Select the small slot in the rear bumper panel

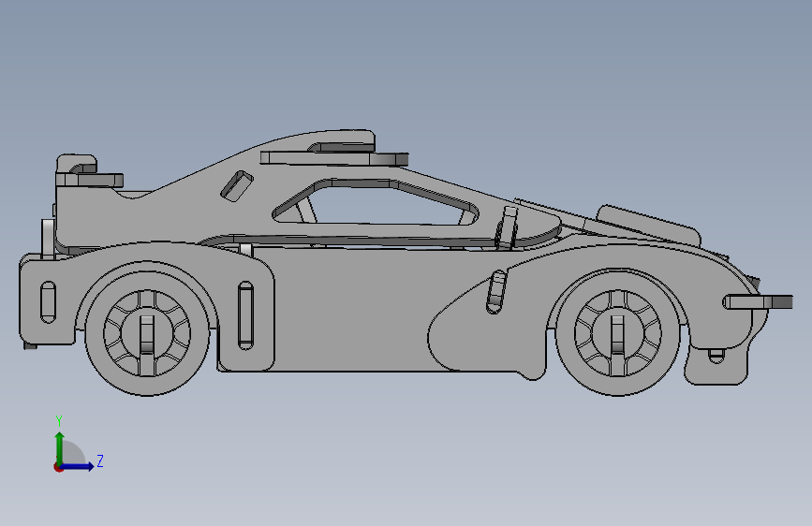pos(48,302)
